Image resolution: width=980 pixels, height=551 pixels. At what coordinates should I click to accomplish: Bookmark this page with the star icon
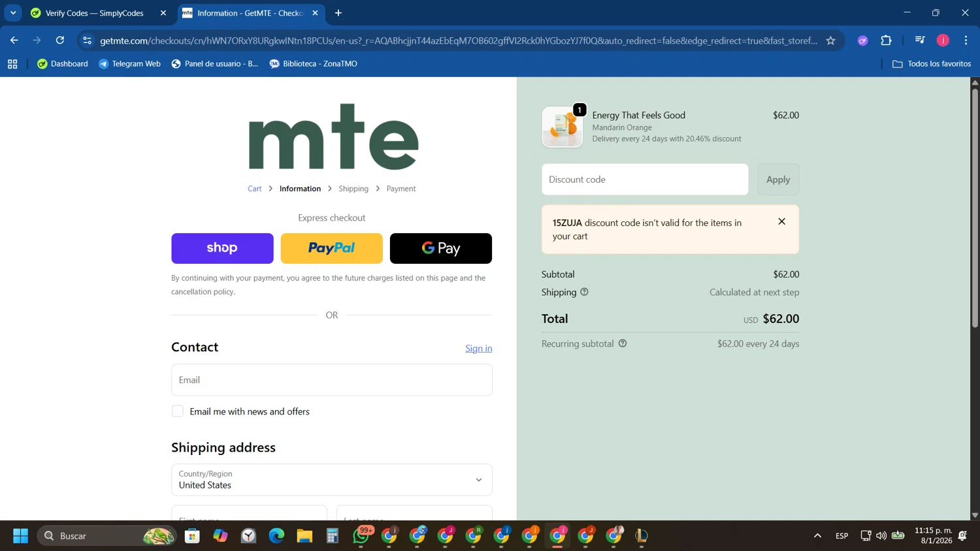point(830,40)
